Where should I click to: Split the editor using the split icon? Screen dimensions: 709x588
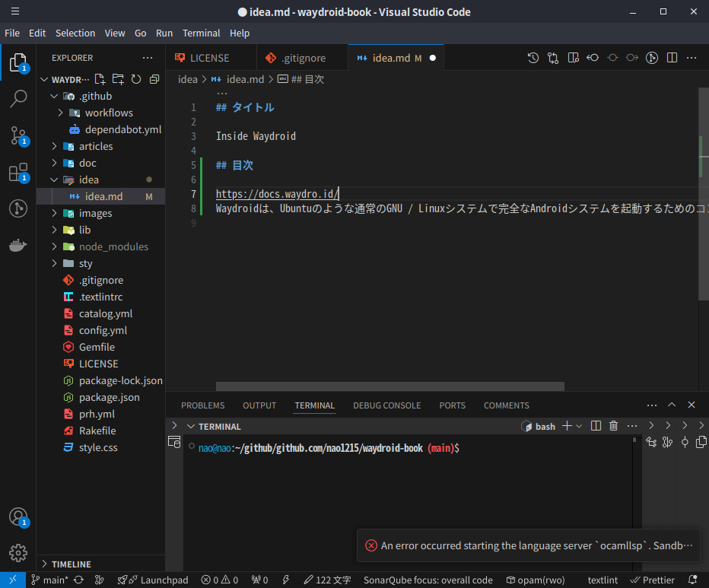[x=672, y=57]
